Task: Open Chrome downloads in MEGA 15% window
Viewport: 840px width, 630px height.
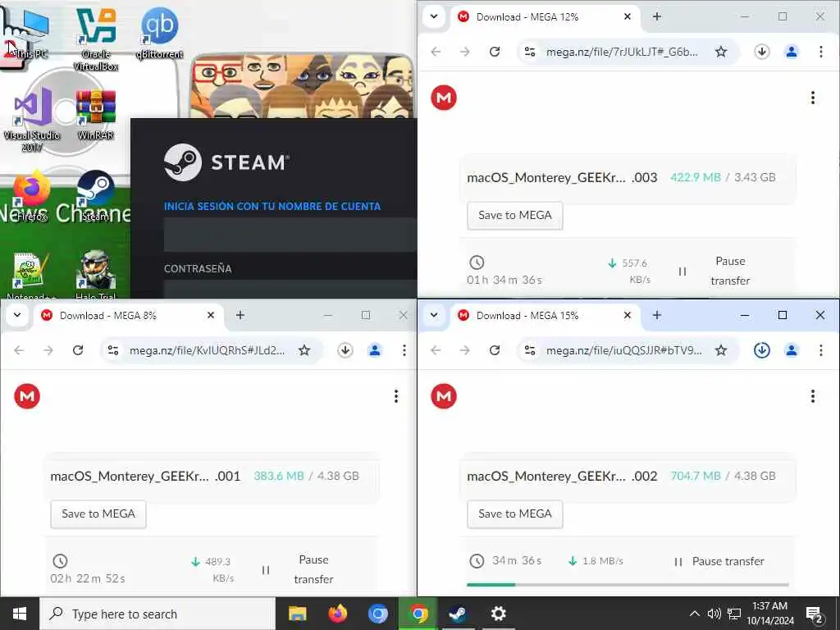Action: point(762,350)
